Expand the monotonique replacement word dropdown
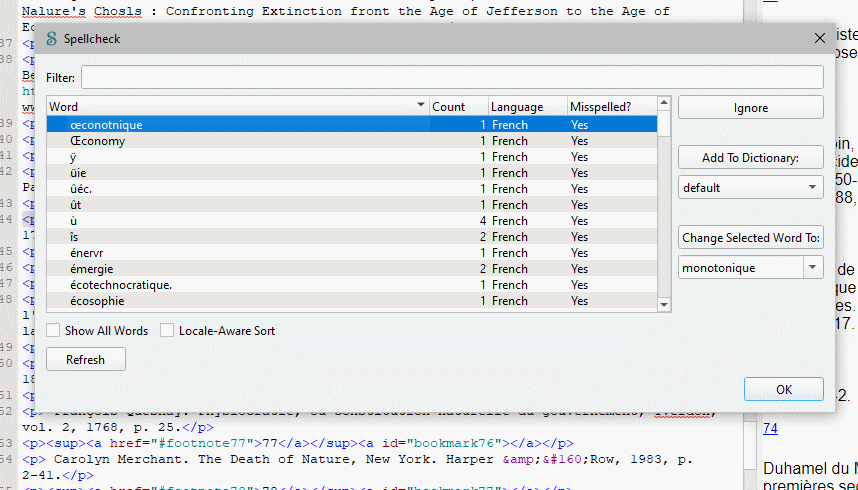The image size is (858, 490). click(x=812, y=268)
